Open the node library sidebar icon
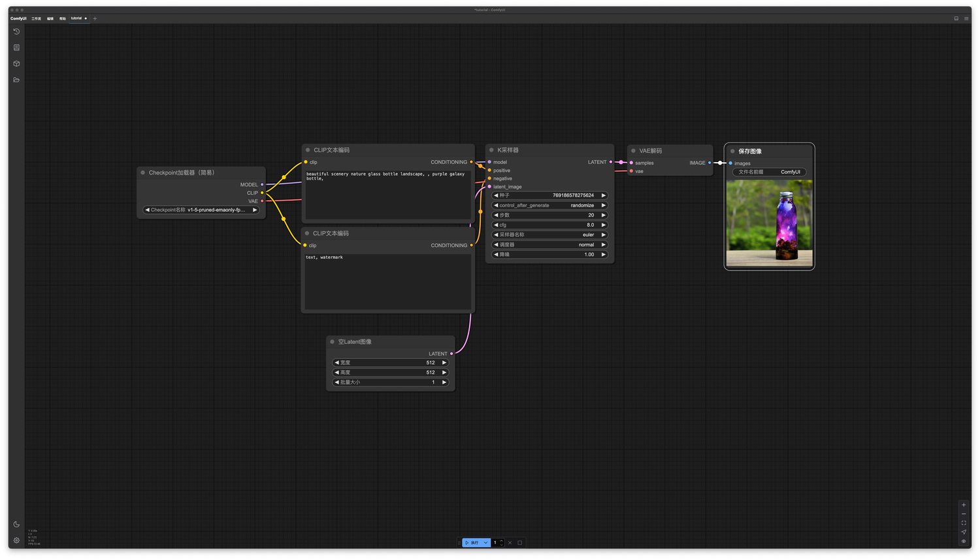Image resolution: width=980 pixels, height=559 pixels. point(16,48)
